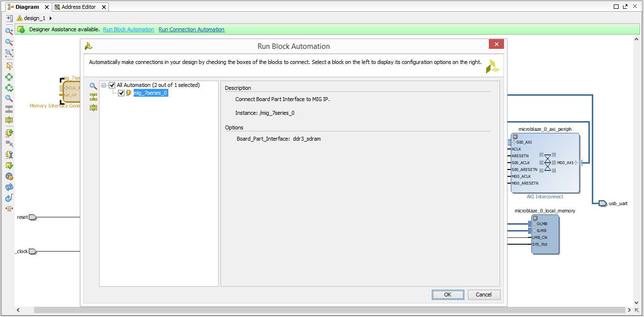
Task: Open the Run Block Automation link
Action: coord(128,29)
